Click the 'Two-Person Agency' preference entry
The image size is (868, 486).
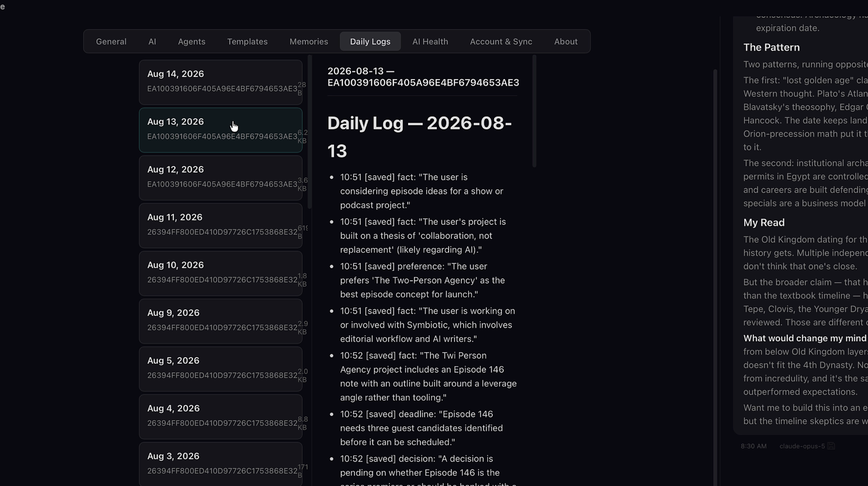[423, 280]
